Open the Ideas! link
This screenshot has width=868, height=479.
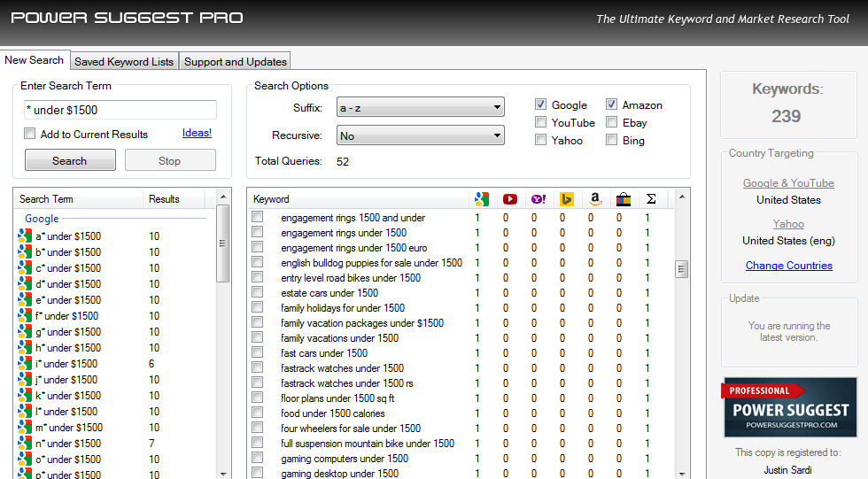197,133
